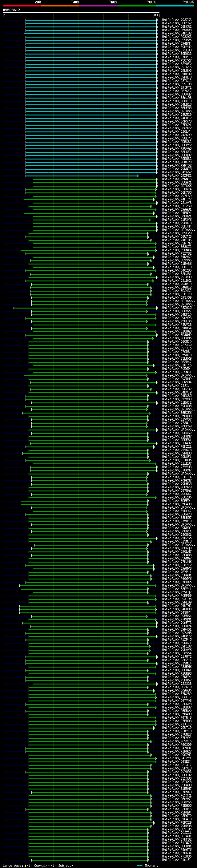Click hit label UniRef100_P82610

pos(177,687)
